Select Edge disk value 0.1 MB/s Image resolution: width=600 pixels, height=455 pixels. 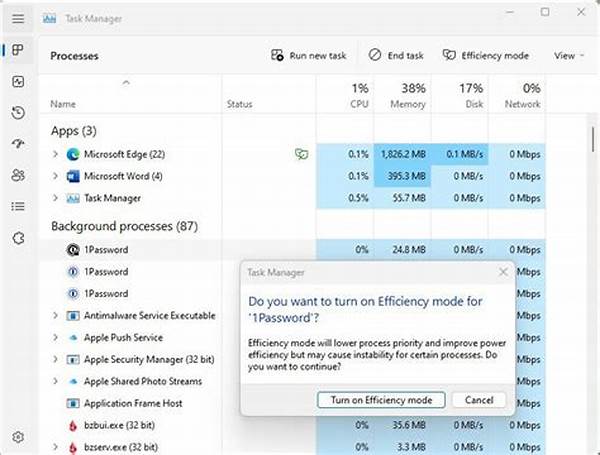pyautogui.click(x=465, y=154)
